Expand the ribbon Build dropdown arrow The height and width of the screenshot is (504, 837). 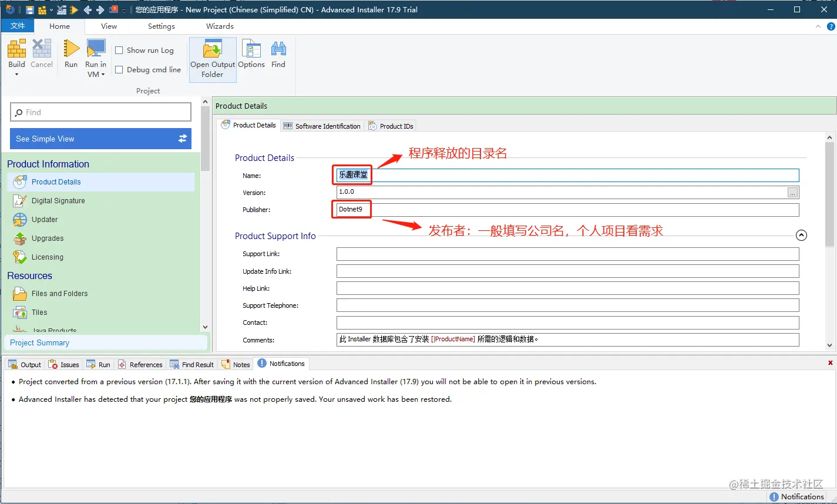(16, 75)
